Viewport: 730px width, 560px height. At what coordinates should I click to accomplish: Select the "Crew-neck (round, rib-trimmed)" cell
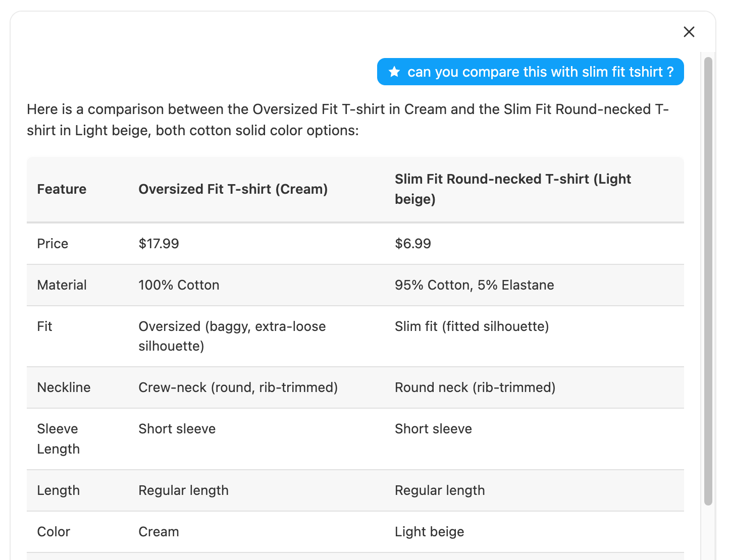point(238,387)
